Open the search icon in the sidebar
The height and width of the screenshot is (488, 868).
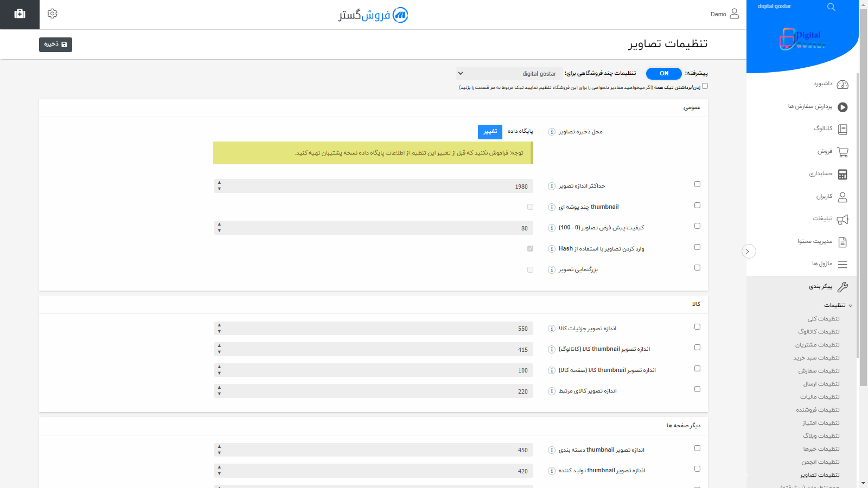pyautogui.click(x=831, y=7)
